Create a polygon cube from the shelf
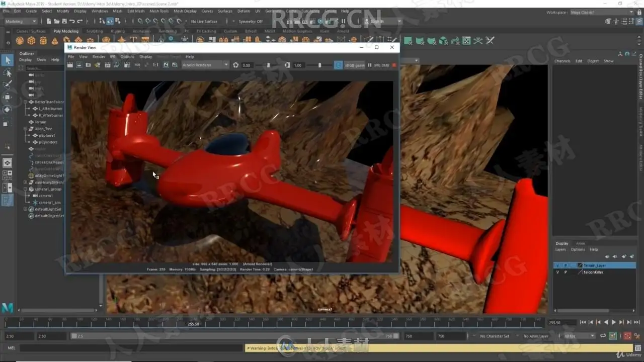 32,40
